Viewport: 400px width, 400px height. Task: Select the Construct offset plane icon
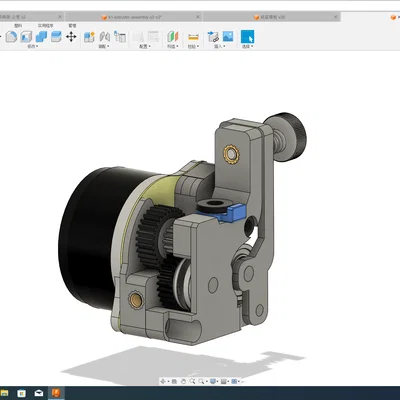[173, 37]
